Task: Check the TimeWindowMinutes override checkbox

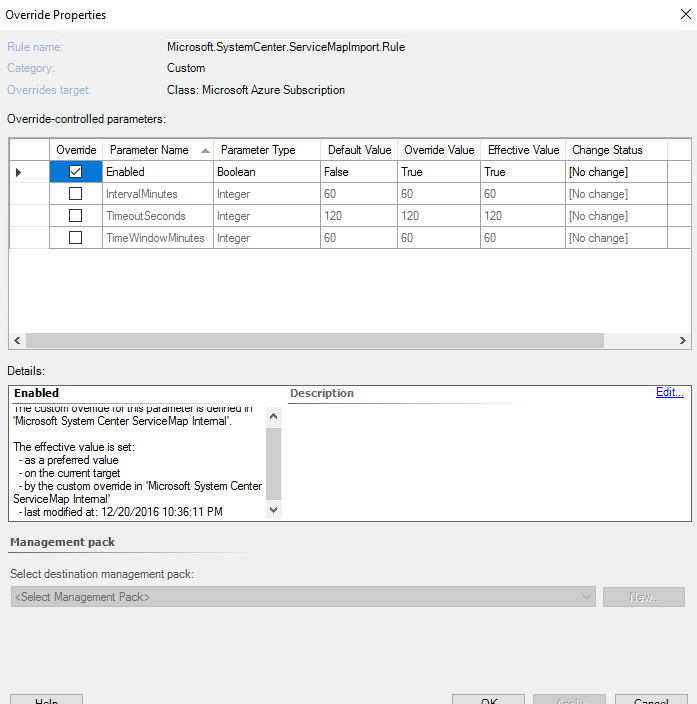Action: pyautogui.click(x=75, y=238)
